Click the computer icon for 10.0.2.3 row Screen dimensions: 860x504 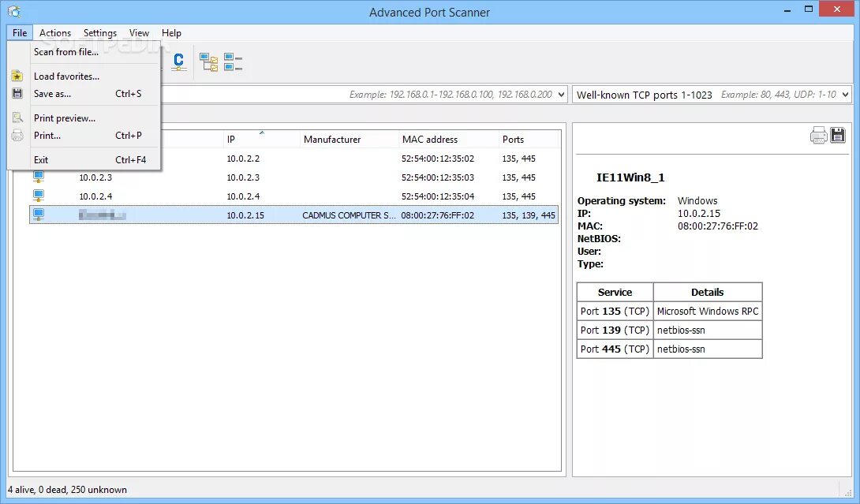[39, 177]
